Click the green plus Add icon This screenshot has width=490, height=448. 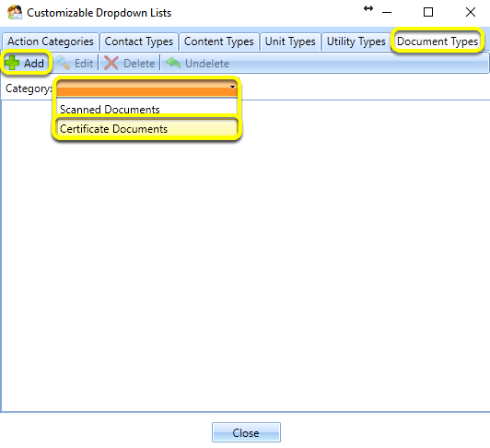click(x=12, y=63)
